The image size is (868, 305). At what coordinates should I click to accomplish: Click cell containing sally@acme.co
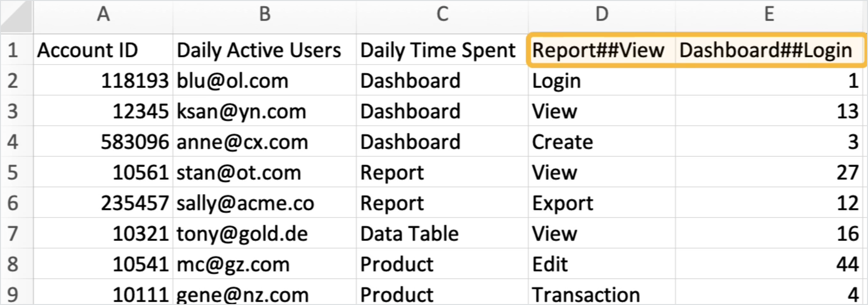click(246, 203)
